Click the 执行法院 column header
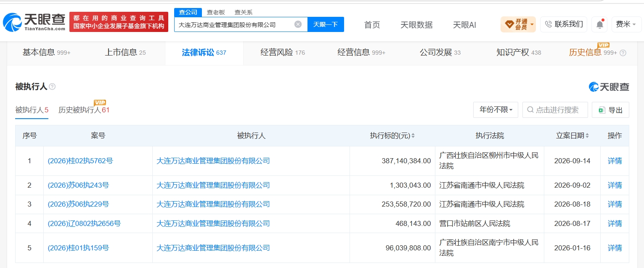The width and height of the screenshot is (644, 268). point(490,136)
